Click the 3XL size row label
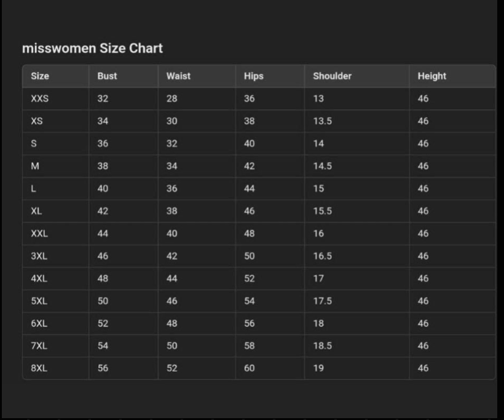 click(39, 256)
